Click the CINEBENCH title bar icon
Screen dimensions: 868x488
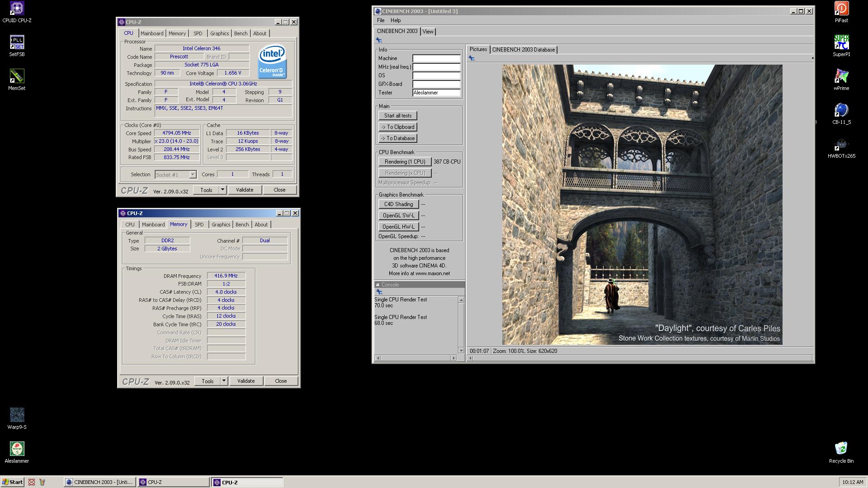[377, 11]
